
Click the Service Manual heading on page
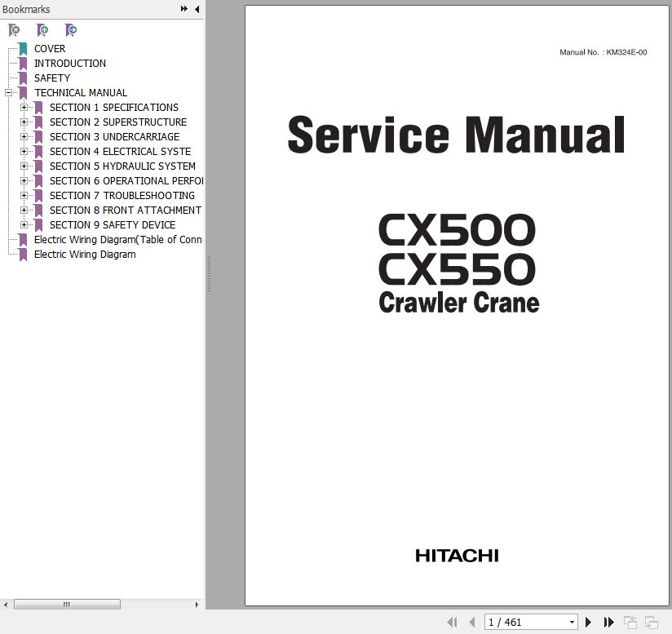(x=456, y=135)
